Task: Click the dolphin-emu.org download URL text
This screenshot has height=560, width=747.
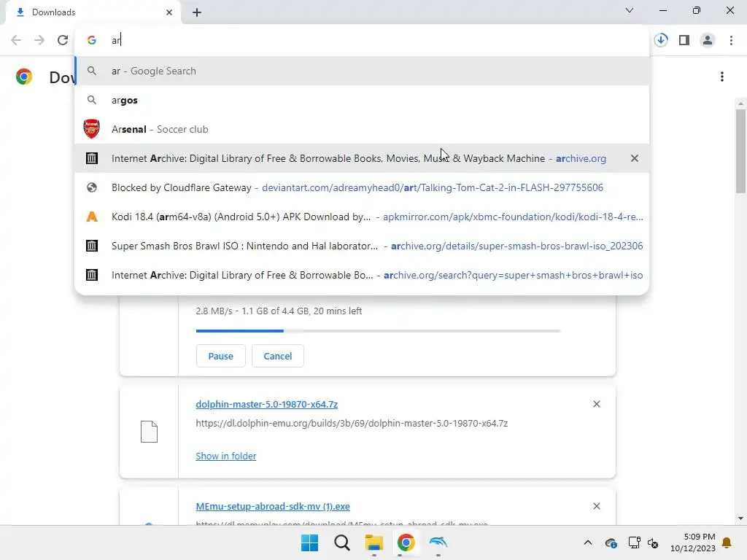Action: click(352, 424)
